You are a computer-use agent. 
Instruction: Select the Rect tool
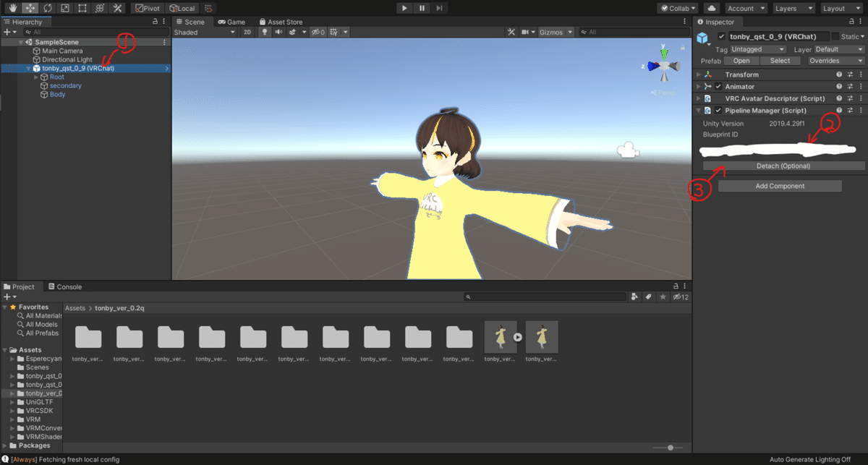[82, 8]
